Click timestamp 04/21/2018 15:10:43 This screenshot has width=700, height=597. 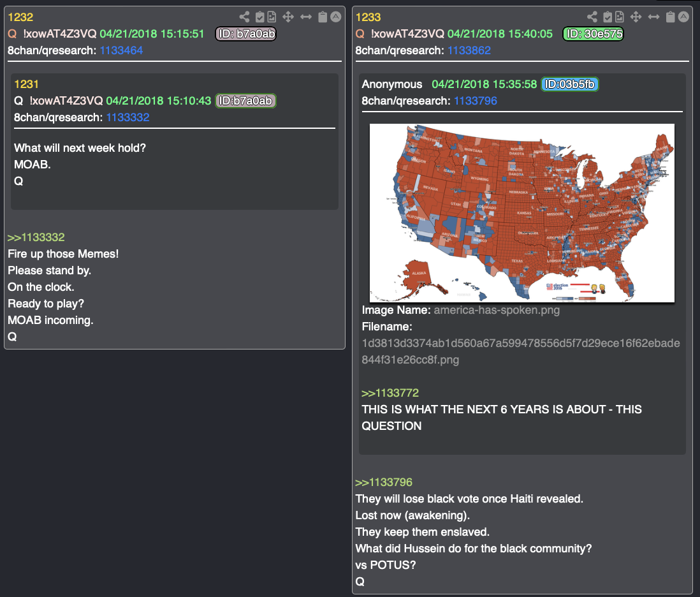[159, 101]
